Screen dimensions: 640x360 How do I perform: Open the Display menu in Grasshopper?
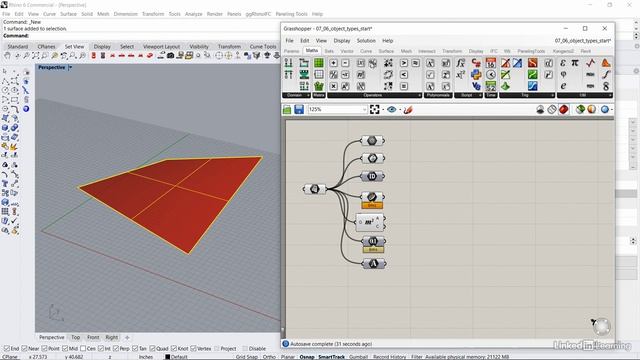pos(342,41)
